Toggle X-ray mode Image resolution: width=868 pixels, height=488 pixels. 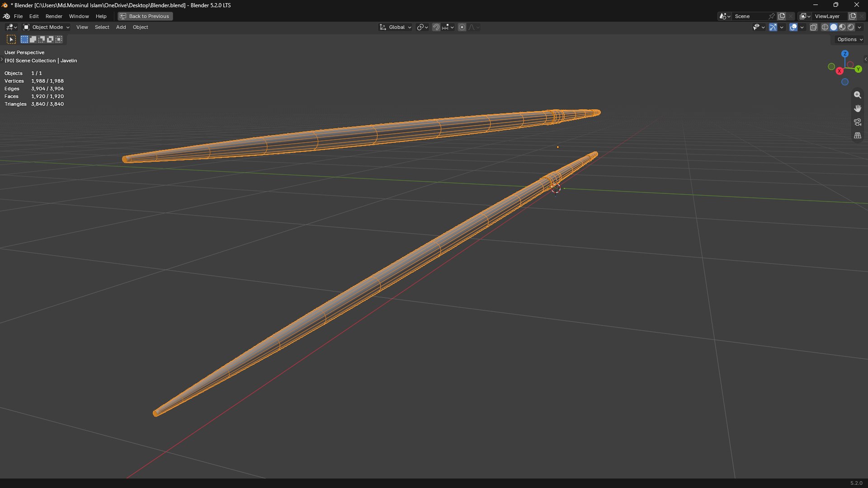point(813,27)
